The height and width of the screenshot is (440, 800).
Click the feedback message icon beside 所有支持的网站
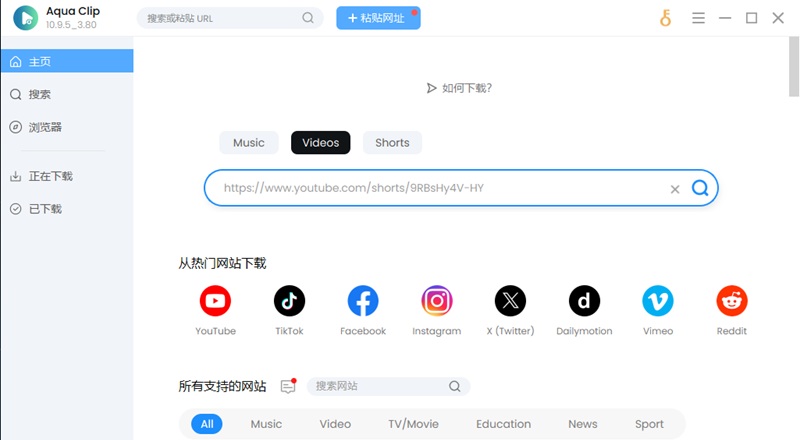tap(289, 386)
